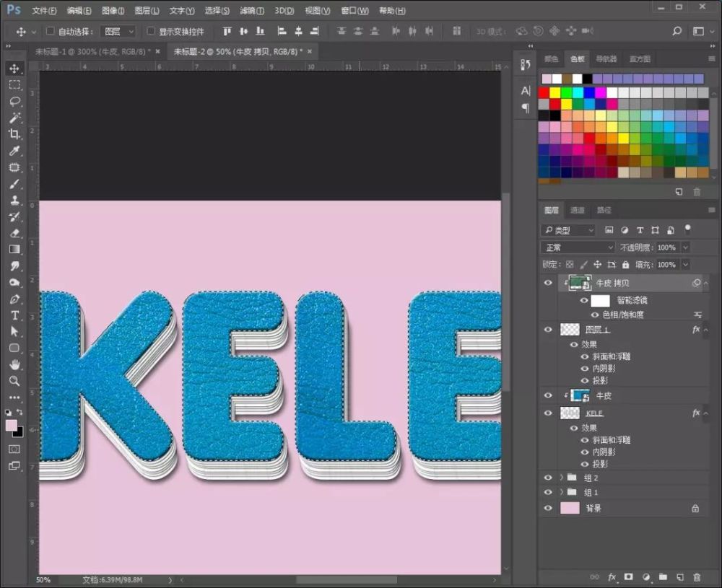
Task: Pick the yellow swatch in 色板 panel
Action: pos(554,93)
